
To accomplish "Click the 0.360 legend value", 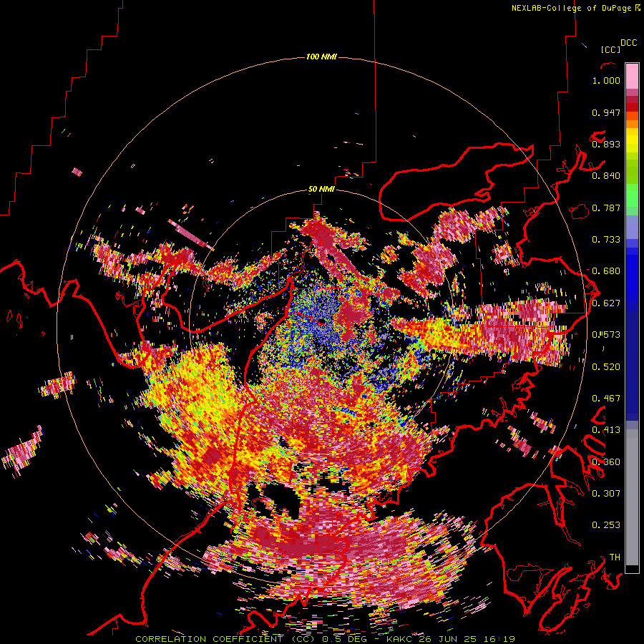I will click(x=606, y=462).
